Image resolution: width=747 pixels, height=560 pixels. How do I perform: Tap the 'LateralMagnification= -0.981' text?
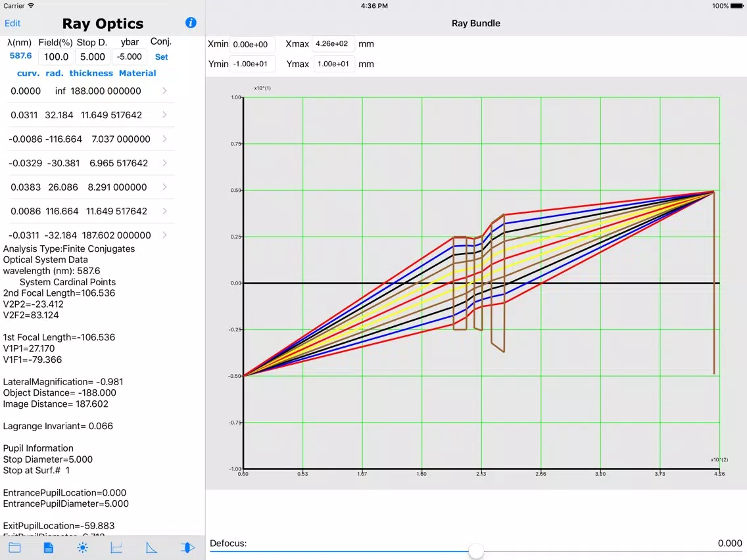pos(63,382)
